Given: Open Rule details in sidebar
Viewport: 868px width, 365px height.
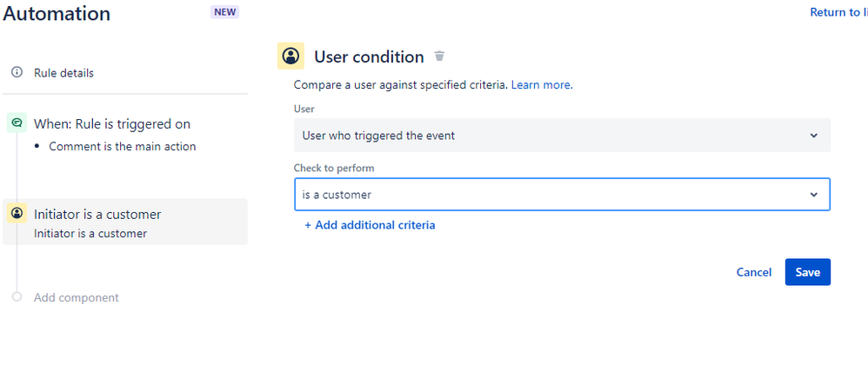Looking at the screenshot, I should (x=63, y=73).
